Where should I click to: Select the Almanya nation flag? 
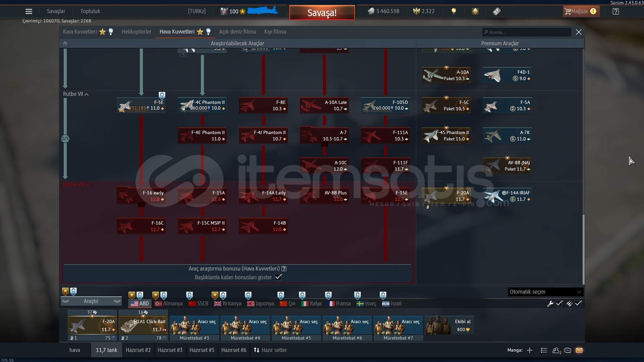tap(169, 304)
